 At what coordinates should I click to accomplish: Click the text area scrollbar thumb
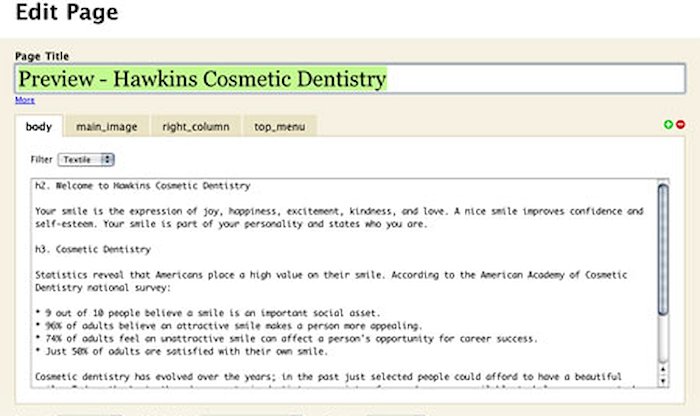pyautogui.click(x=663, y=249)
